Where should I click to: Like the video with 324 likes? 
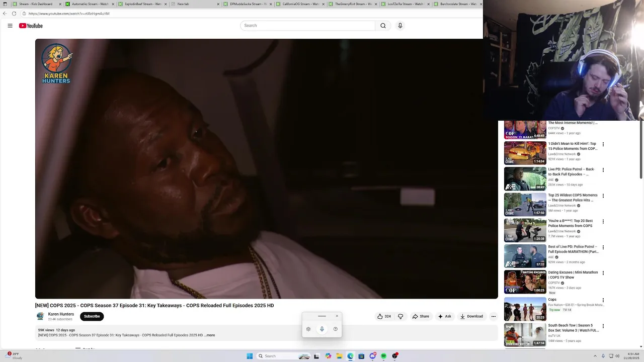coord(384,316)
